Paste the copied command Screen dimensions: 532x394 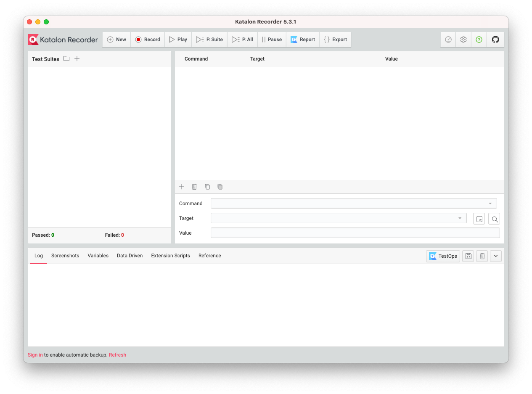(x=220, y=187)
